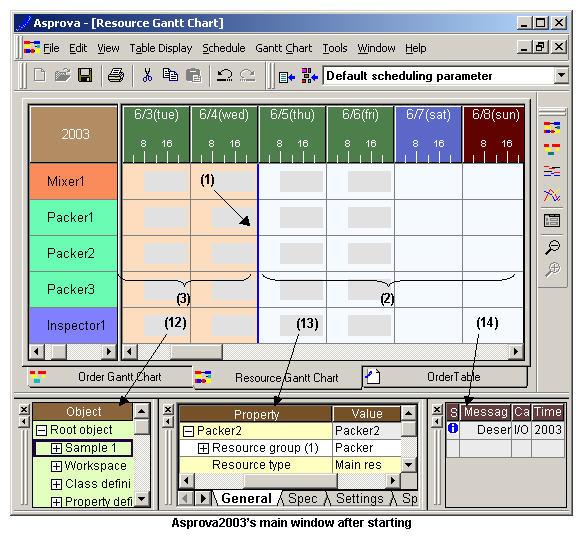Click the Redo arrow icon
586x537 pixels.
(247, 75)
